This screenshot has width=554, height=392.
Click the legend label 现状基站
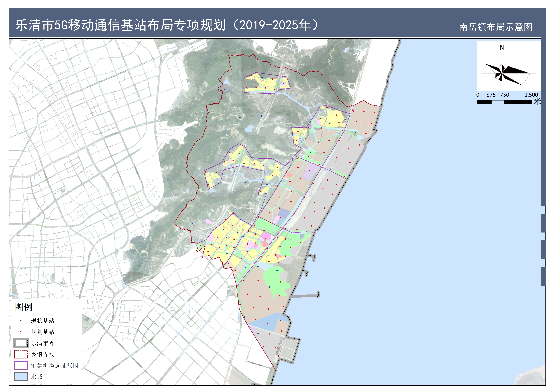43,321
